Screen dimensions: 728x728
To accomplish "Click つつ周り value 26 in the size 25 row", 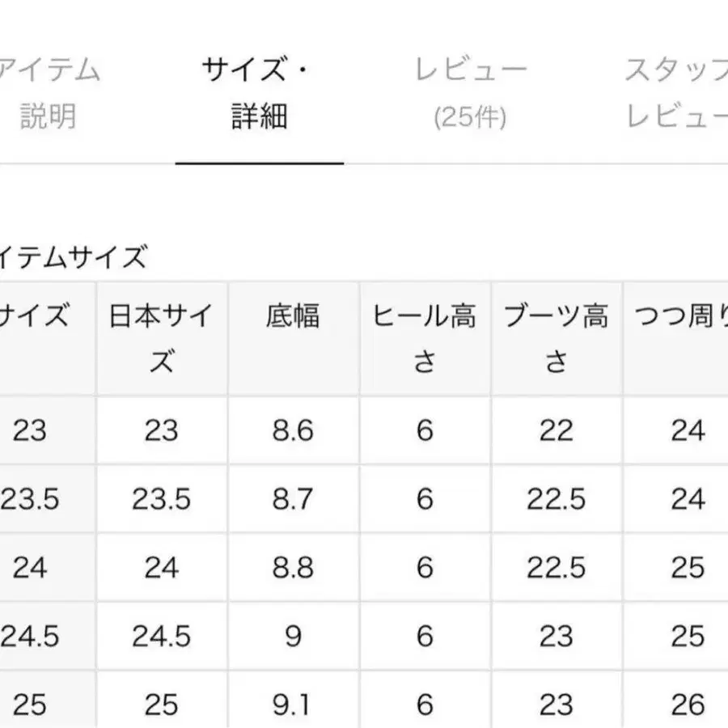I will coord(688,705).
